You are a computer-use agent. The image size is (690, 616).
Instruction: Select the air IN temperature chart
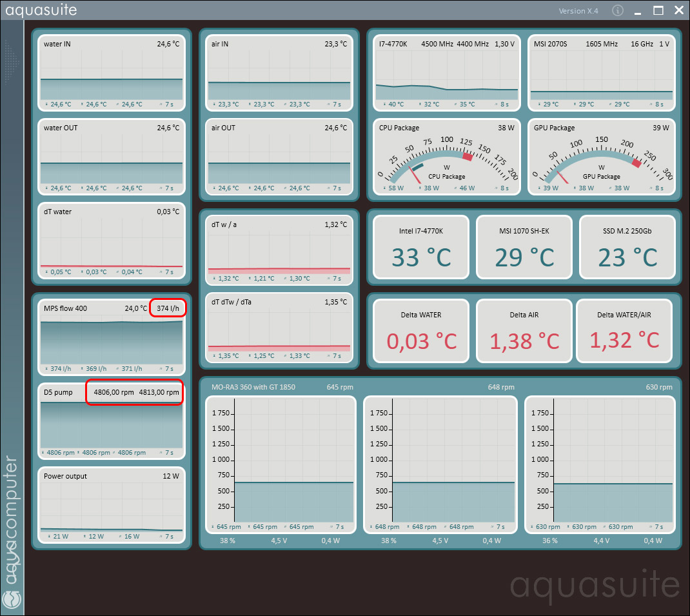coord(279,73)
